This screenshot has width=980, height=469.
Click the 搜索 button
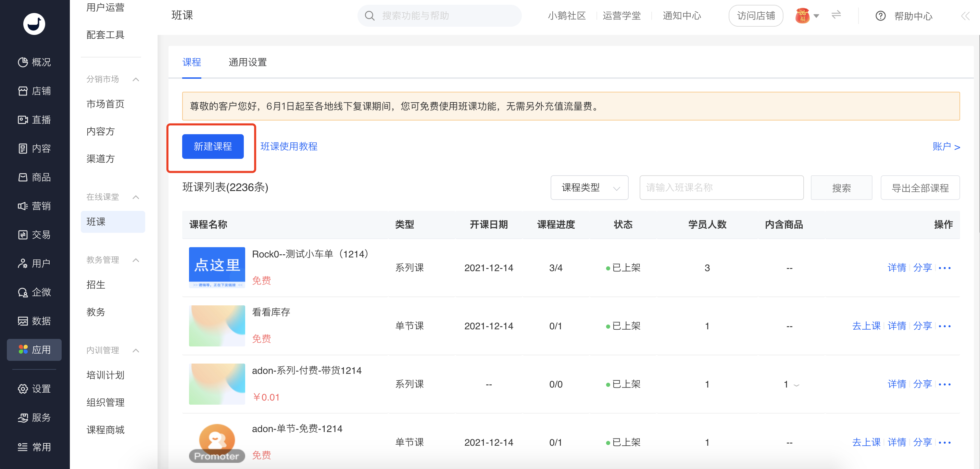point(841,188)
